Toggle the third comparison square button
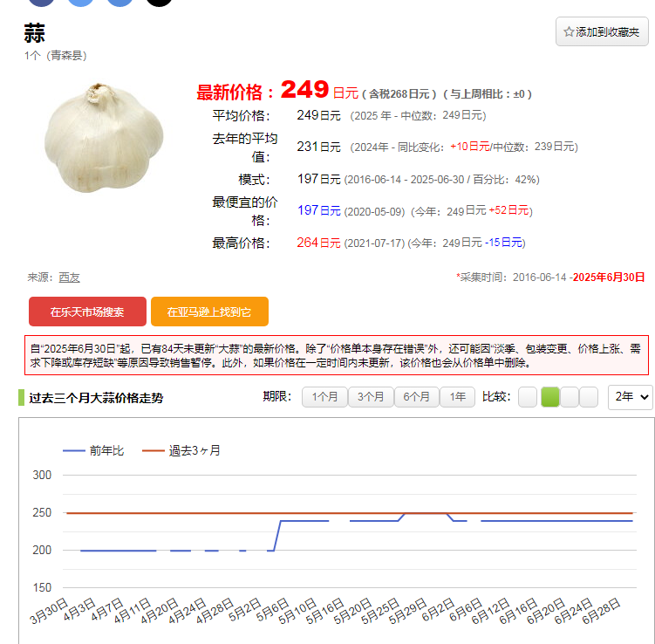The width and height of the screenshot is (655, 644). (570, 397)
